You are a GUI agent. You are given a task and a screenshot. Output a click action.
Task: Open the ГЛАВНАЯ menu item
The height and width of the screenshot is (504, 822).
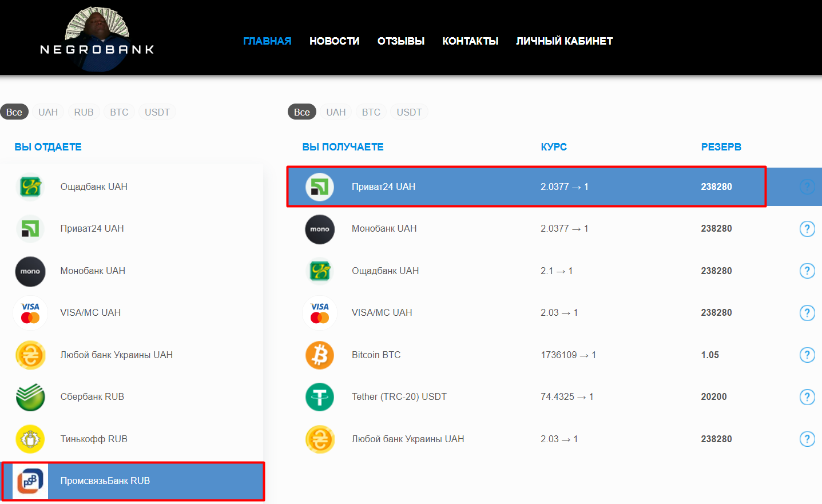point(267,41)
